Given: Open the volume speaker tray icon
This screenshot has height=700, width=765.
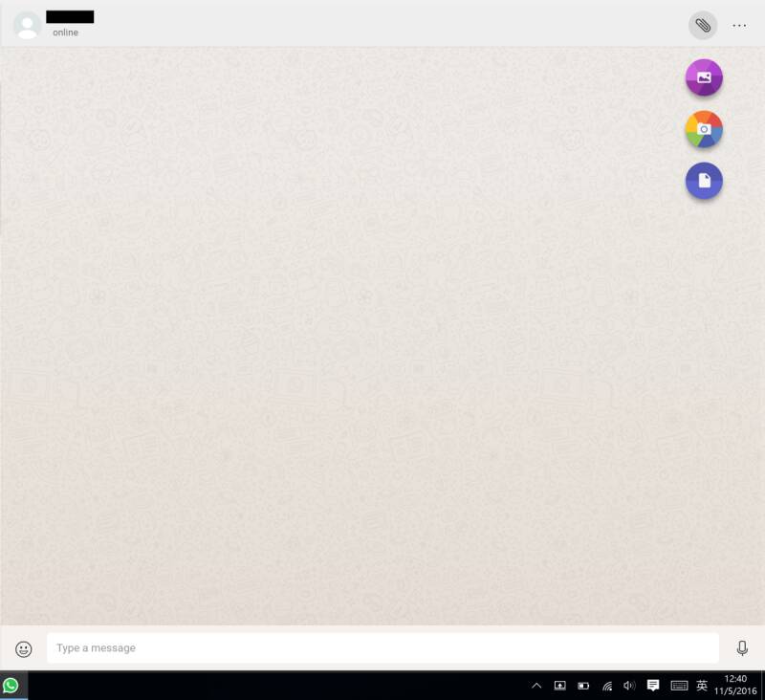Looking at the screenshot, I should [x=629, y=686].
